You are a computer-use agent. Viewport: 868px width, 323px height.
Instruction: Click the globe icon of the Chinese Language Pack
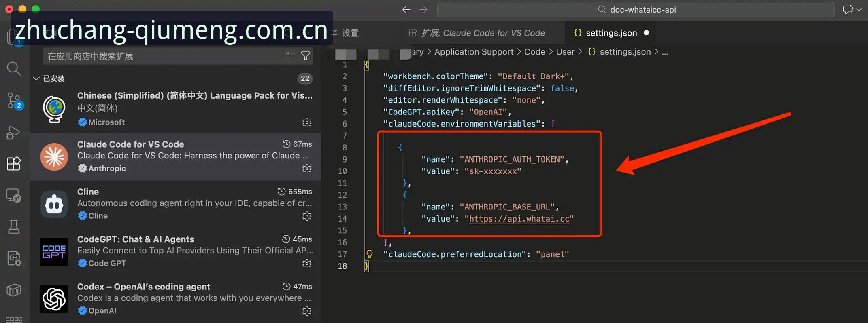tap(54, 109)
